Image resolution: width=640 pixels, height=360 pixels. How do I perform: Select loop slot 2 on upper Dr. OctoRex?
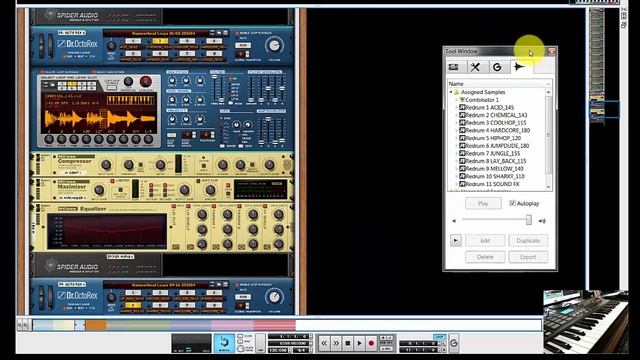pyautogui.click(x=160, y=41)
